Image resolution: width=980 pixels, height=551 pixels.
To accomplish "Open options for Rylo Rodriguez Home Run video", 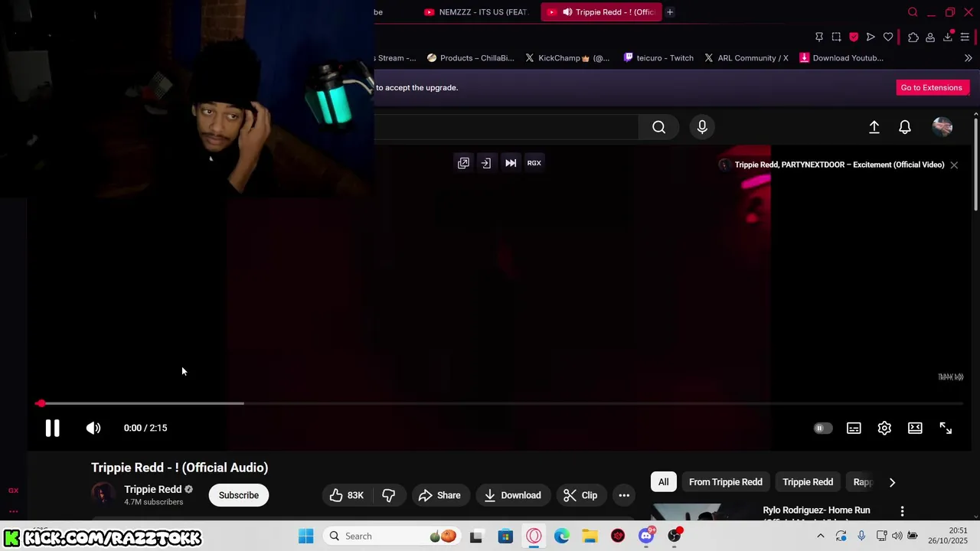I will [902, 510].
